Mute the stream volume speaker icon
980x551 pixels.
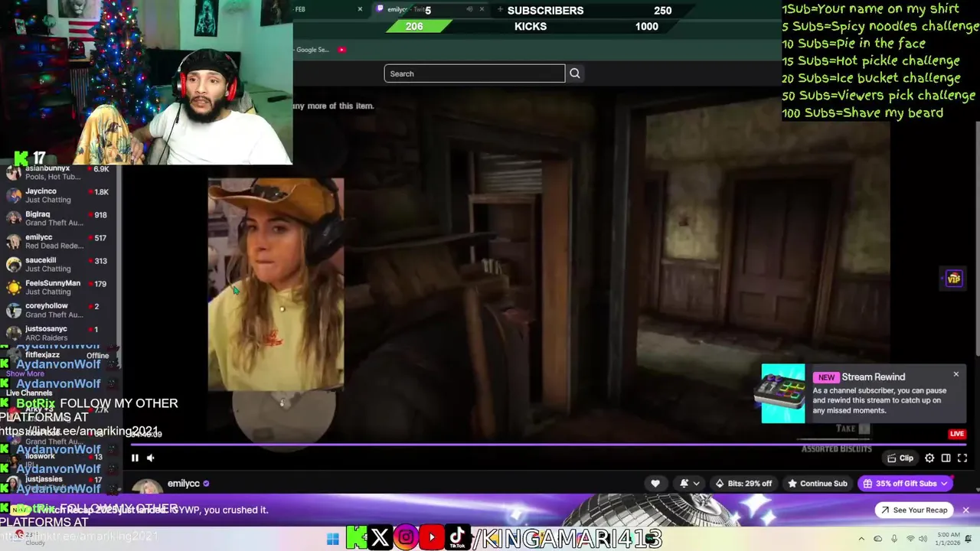151,458
